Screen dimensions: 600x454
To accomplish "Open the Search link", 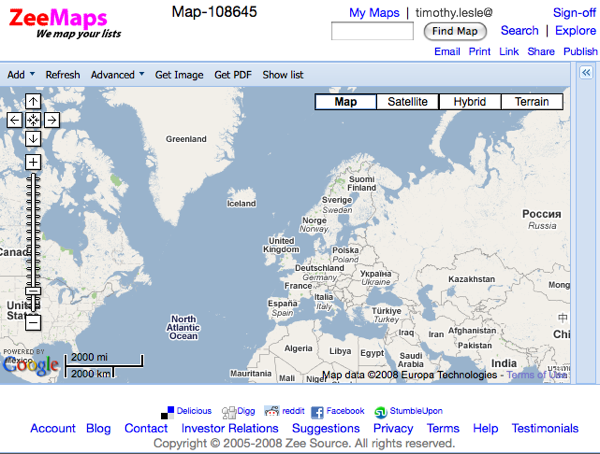I will tap(519, 30).
